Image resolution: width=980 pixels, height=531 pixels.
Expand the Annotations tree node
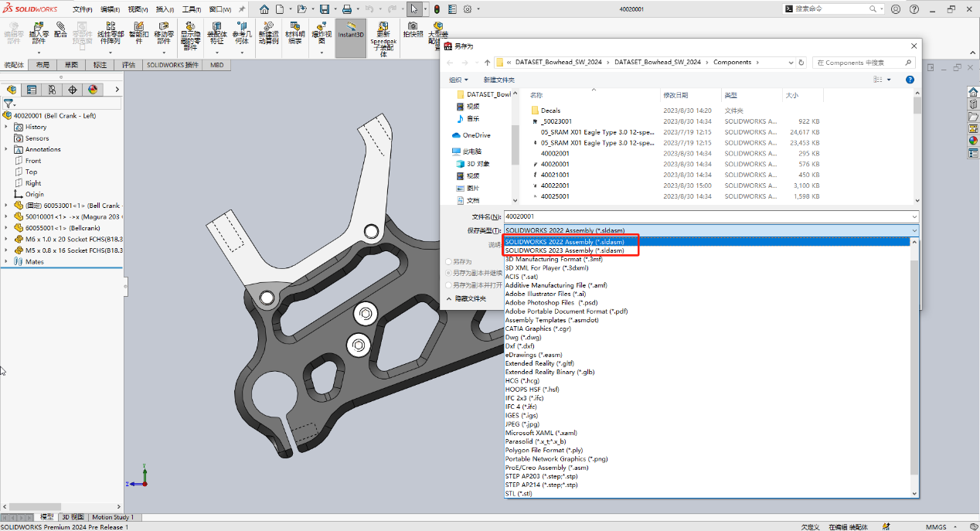pos(6,149)
